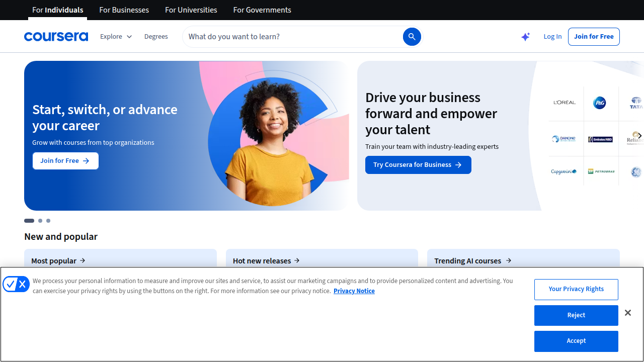
Task: Click the Coursera logo
Action: (56, 37)
